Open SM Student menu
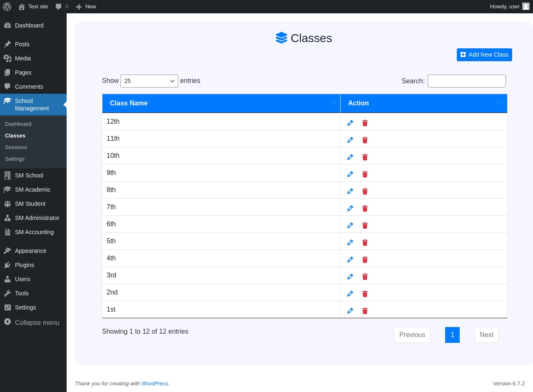The width and height of the screenshot is (533, 392). [30, 204]
